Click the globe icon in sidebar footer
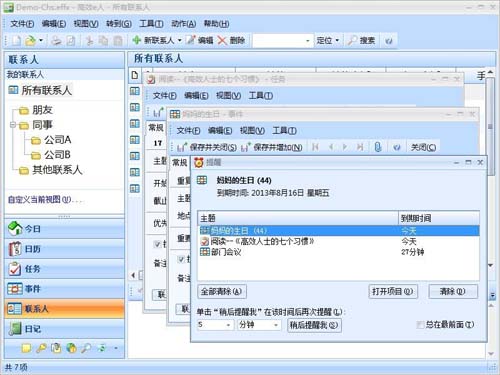The width and height of the screenshot is (500, 375). (x=71, y=348)
